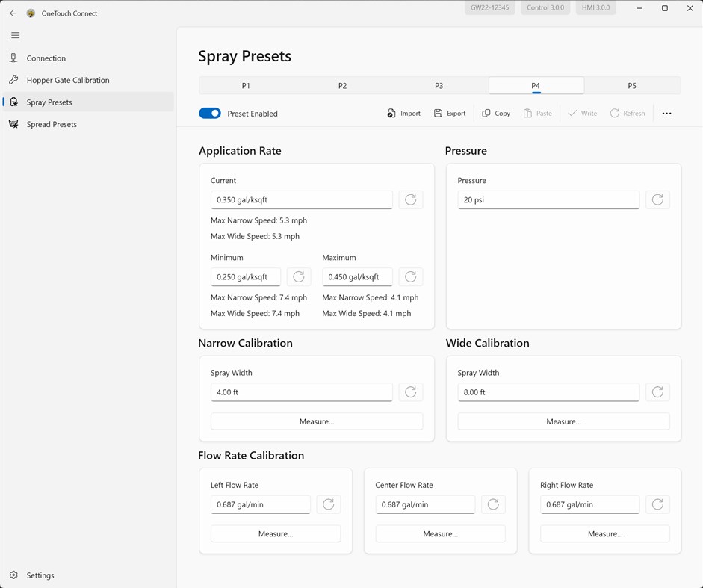703x588 pixels.
Task: Toggle the Preset Enabled switch
Action: (x=210, y=114)
